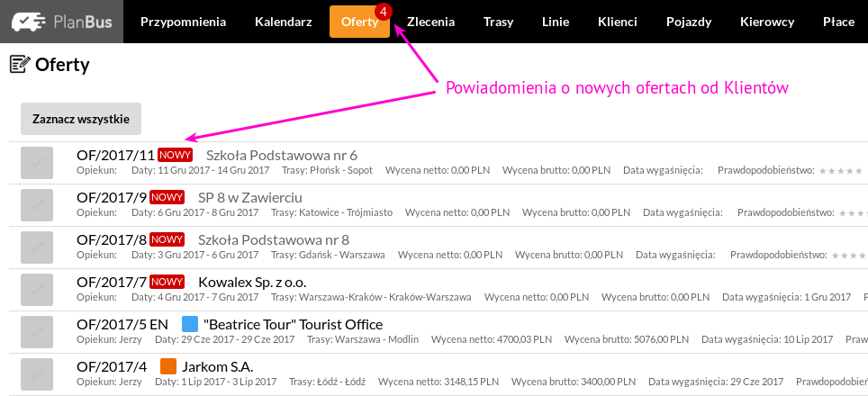The height and width of the screenshot is (396, 868).
Task: Tick the checkbox for OF/2017/5 EN
Action: click(x=37, y=332)
